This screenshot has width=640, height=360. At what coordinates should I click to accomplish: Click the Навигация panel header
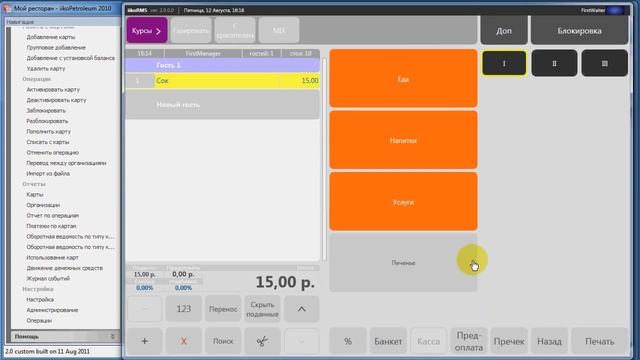click(62, 22)
